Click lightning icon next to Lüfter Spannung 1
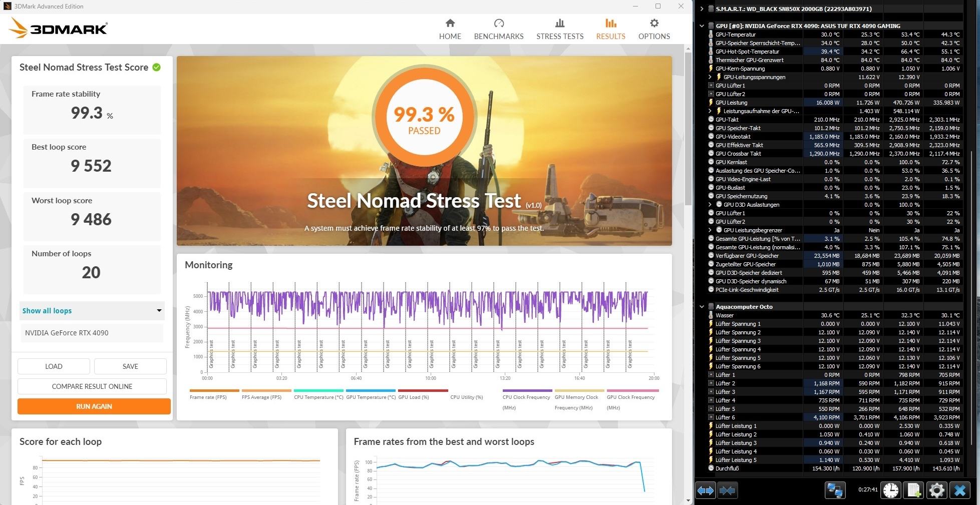The height and width of the screenshot is (505, 980). pos(711,324)
